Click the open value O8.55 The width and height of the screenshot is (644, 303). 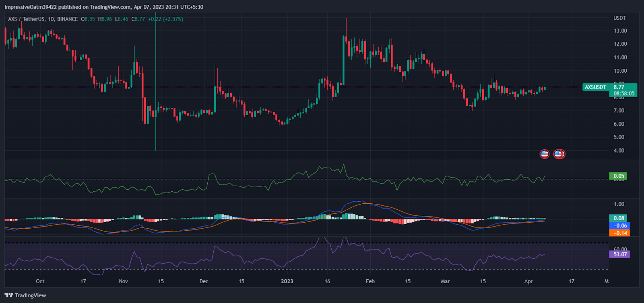click(88, 19)
